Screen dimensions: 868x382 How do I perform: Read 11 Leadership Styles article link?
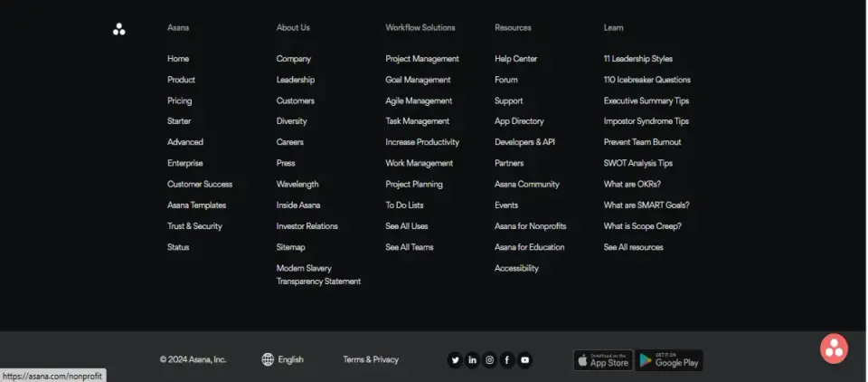coord(638,59)
